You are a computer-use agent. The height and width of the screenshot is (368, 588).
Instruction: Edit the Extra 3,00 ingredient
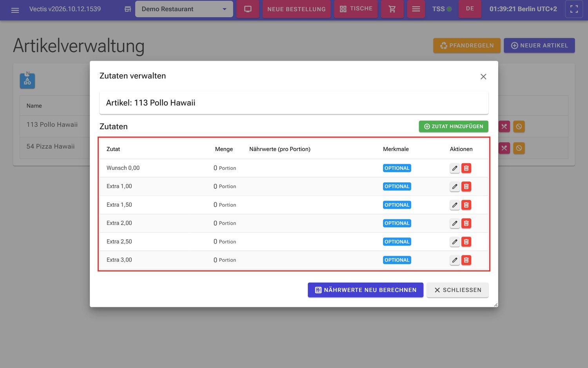455,260
